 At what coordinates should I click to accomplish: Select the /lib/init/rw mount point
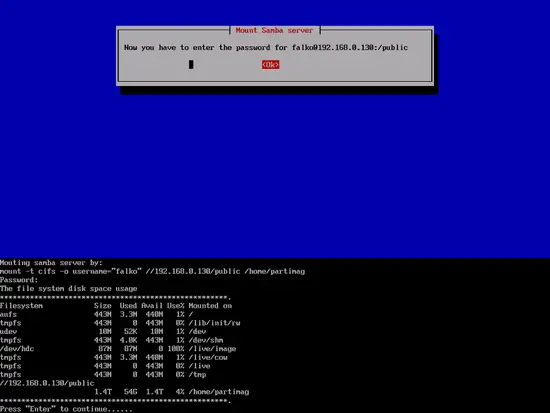pos(214,323)
